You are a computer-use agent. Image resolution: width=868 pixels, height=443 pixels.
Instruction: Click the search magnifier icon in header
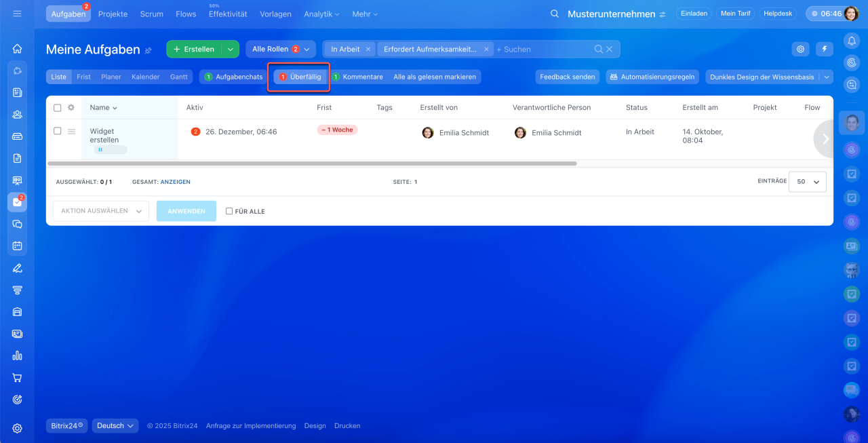(555, 14)
